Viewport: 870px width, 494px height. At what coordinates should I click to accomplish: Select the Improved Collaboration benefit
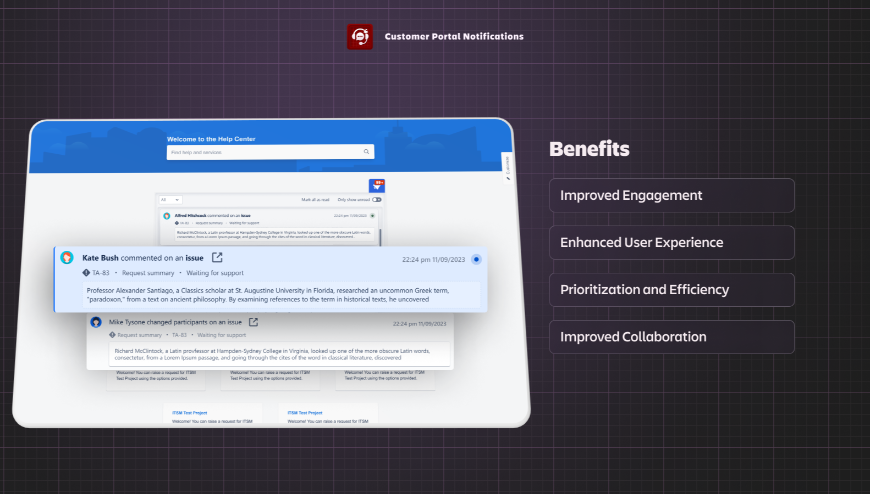(671, 337)
